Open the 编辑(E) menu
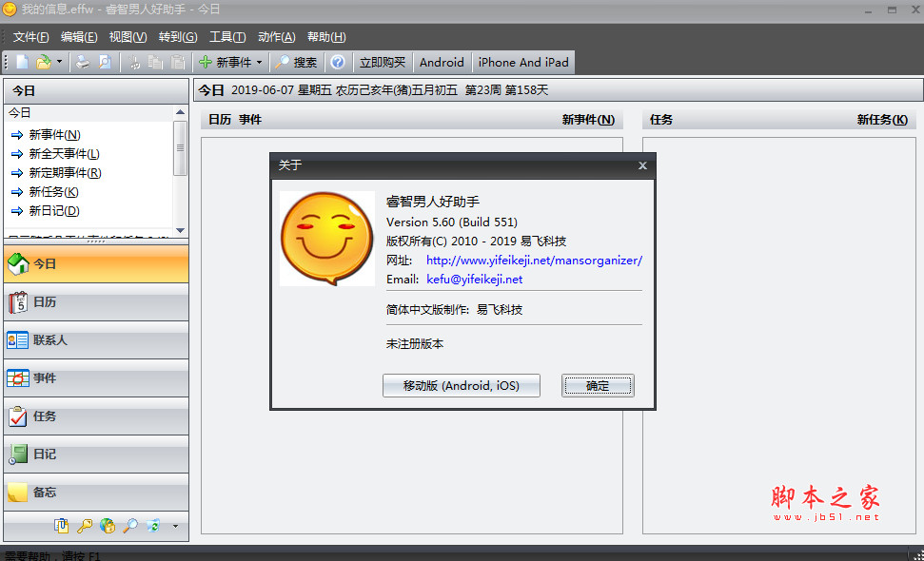 pos(79,37)
